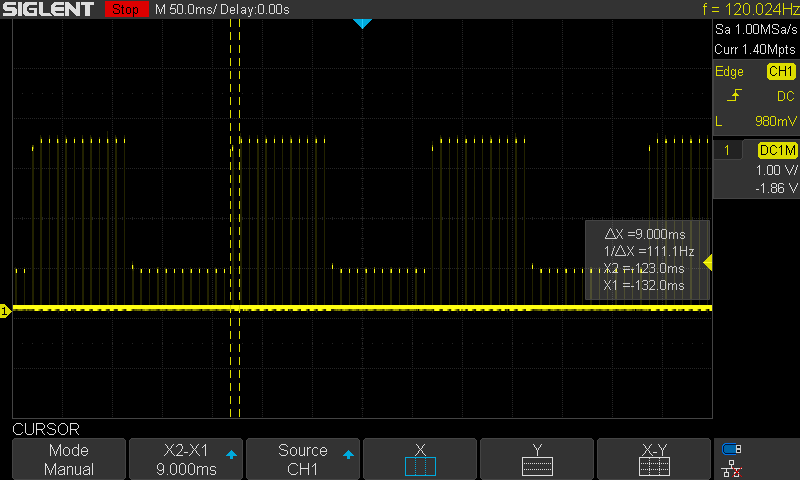Open the X2-X1 cursor selection
This screenshot has height=480, width=800.
(186, 459)
